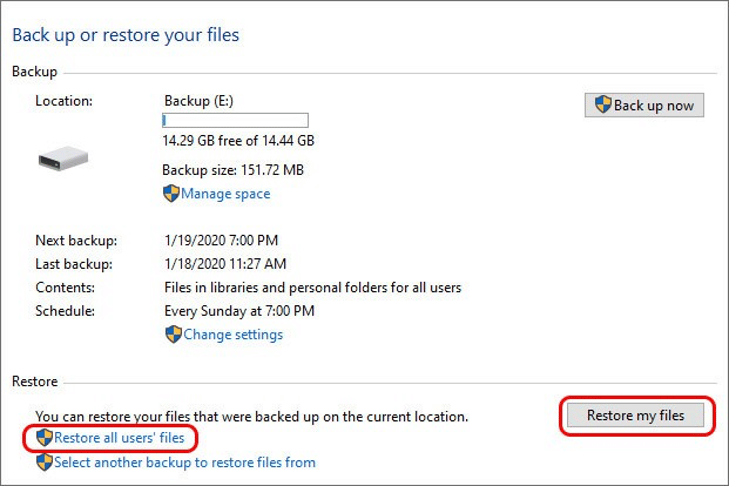Click shield icon next to Select another backup
Viewport: 729px width, 487px height.
[44, 462]
